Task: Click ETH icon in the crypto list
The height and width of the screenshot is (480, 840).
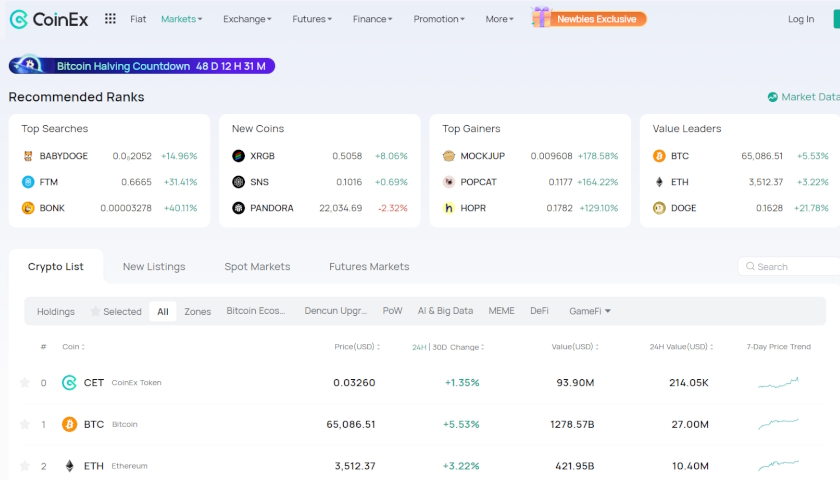Action: click(x=69, y=466)
